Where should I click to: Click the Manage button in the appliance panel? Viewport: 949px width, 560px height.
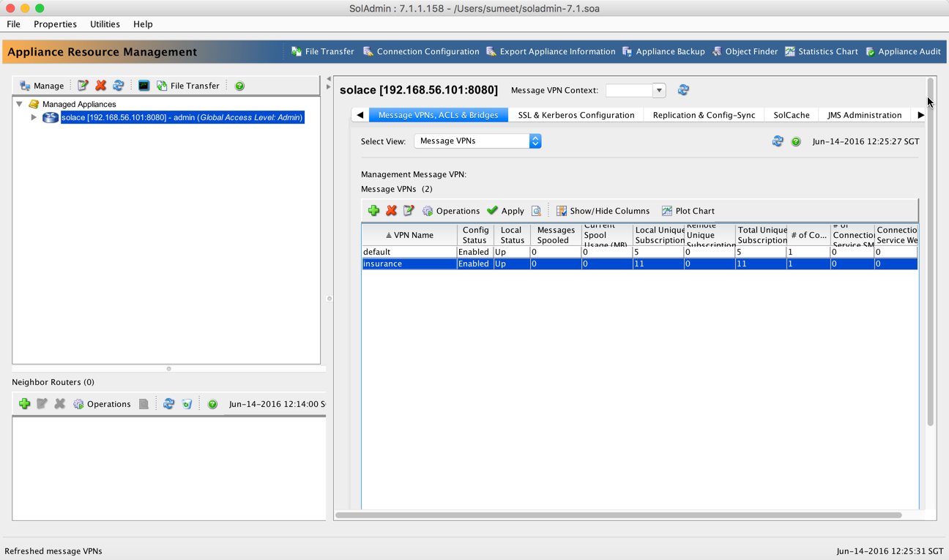42,86
